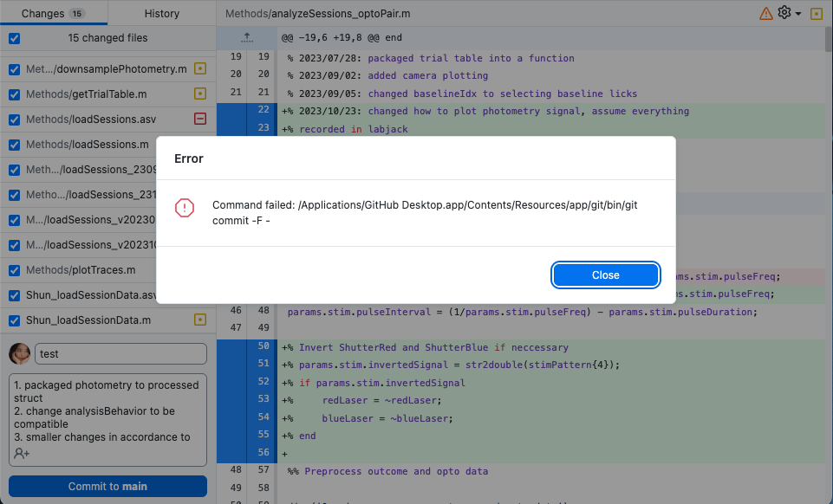Open the gear icon dropdown arrow
The height and width of the screenshot is (504, 833).
coord(797,13)
